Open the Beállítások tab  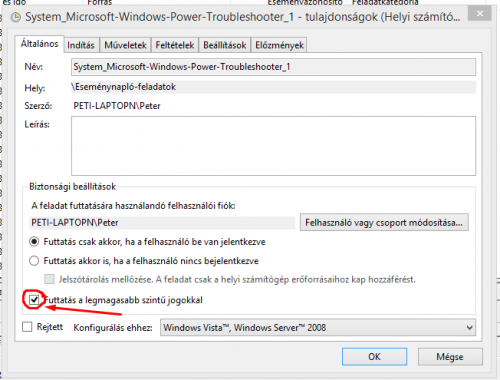[225, 45]
